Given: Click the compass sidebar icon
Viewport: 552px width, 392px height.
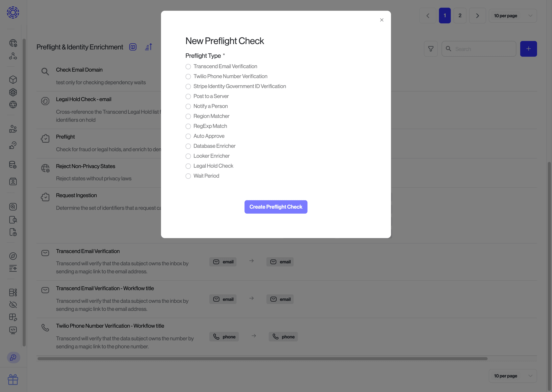Looking at the screenshot, I should 13,256.
